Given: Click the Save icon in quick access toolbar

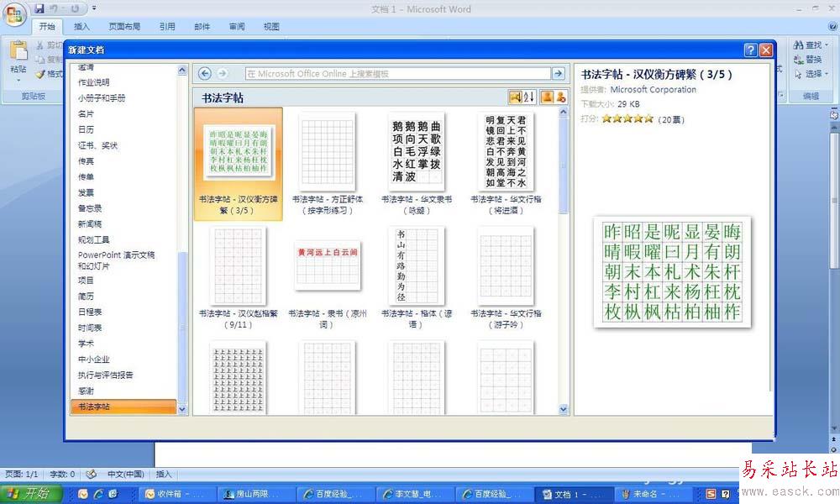Looking at the screenshot, I should tap(39, 8).
